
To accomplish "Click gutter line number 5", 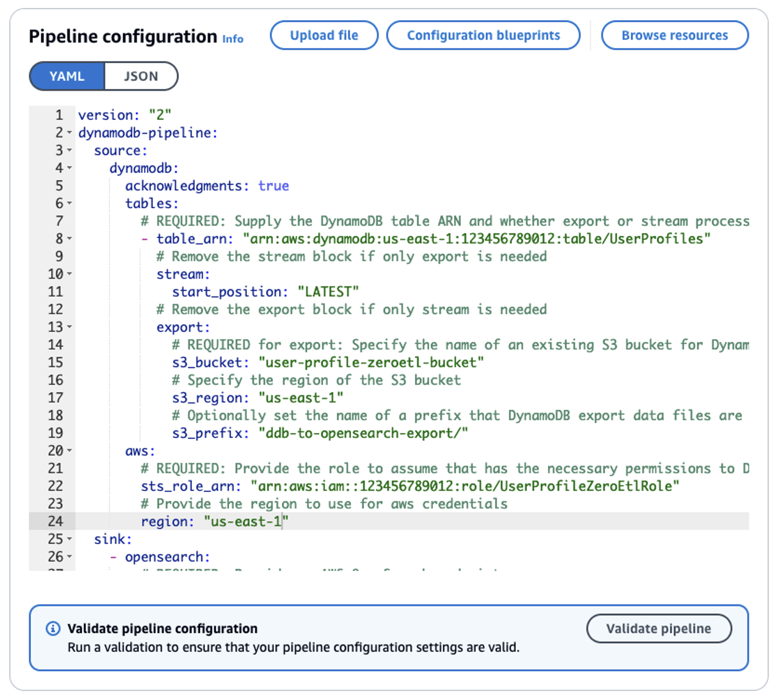I will click(x=59, y=186).
